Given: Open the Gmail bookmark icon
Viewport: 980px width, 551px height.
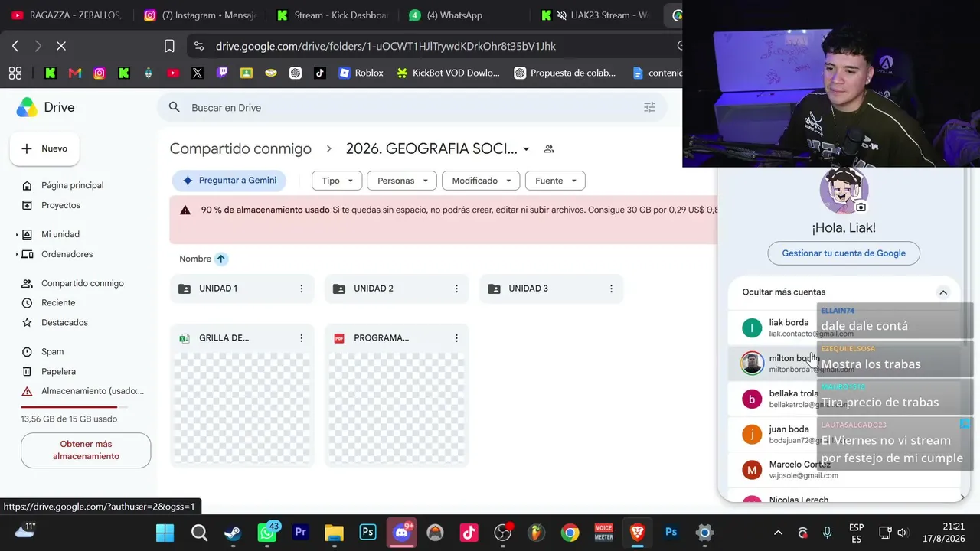Looking at the screenshot, I should [75, 73].
